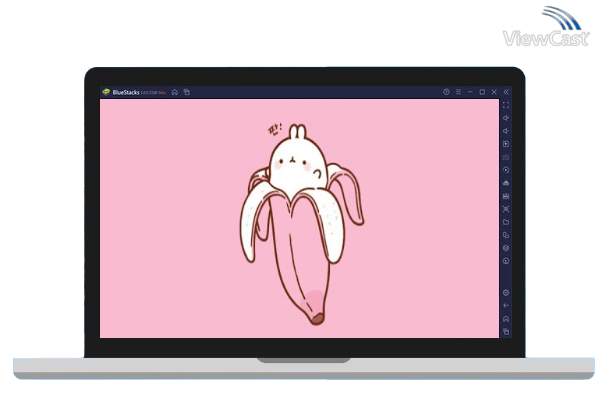The image size is (602, 414).
Task: Open settings gear in side toolbar
Action: pyautogui.click(x=506, y=293)
